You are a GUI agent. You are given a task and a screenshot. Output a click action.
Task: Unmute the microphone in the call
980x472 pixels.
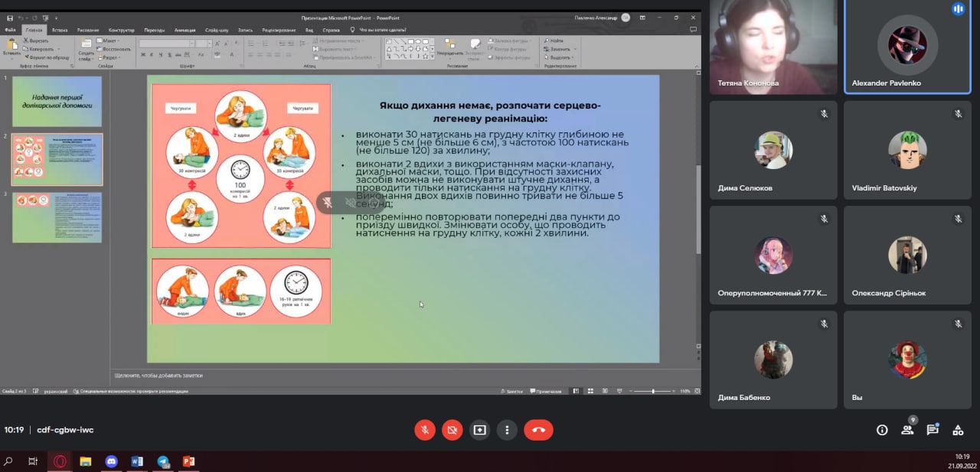tap(425, 430)
